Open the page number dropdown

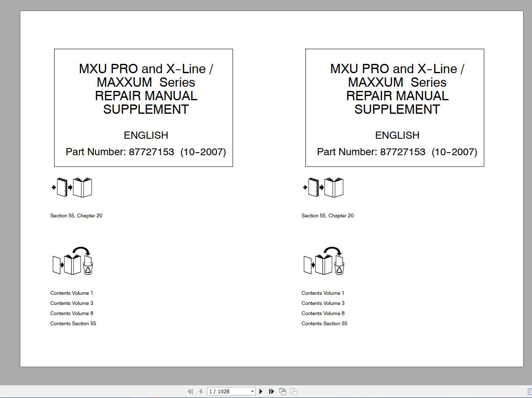pos(253,391)
